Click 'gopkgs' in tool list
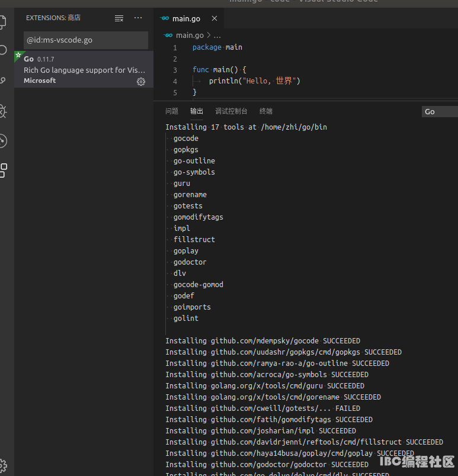This screenshot has height=476, width=458. [x=186, y=150]
